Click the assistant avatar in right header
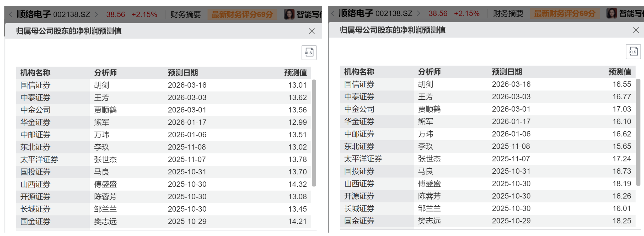644x236 pixels. (x=611, y=13)
